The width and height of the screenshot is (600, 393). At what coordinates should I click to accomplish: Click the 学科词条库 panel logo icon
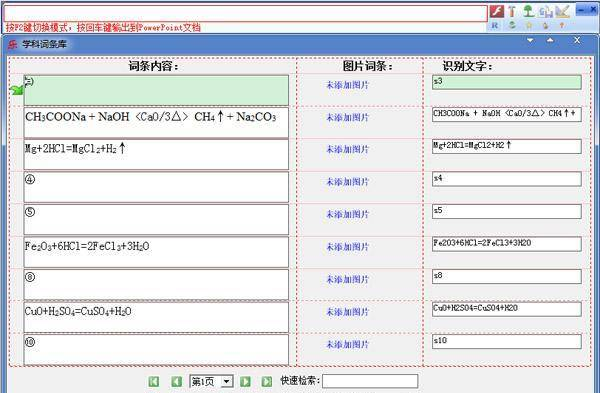(13, 44)
